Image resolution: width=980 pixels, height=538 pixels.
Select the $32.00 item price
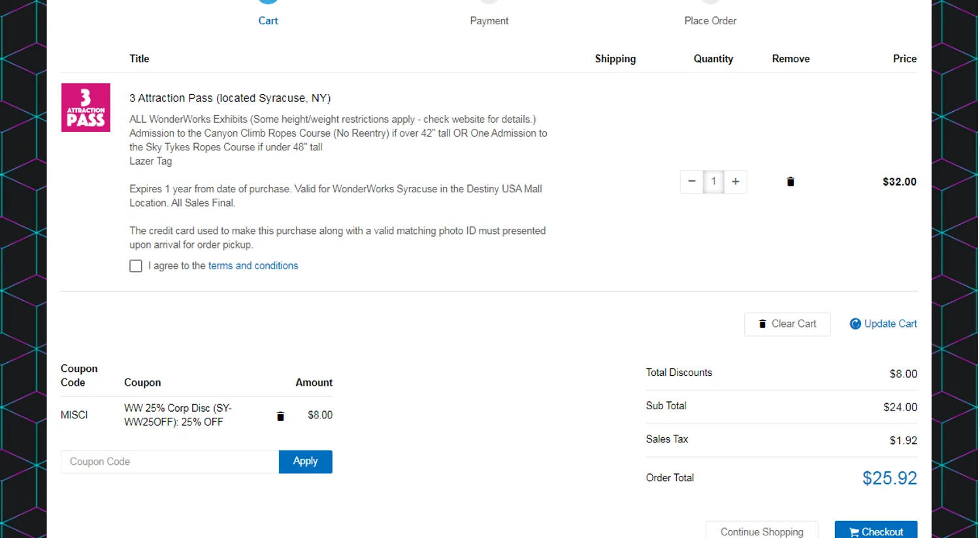[x=900, y=182]
